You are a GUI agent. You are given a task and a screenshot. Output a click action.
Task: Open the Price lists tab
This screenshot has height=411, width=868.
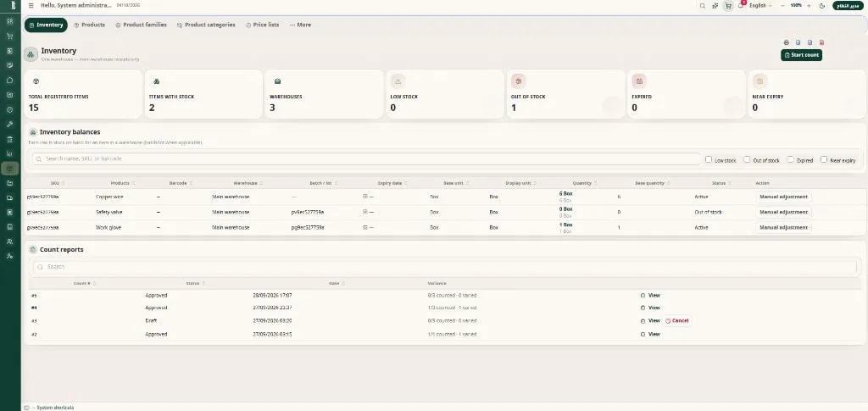(263, 25)
